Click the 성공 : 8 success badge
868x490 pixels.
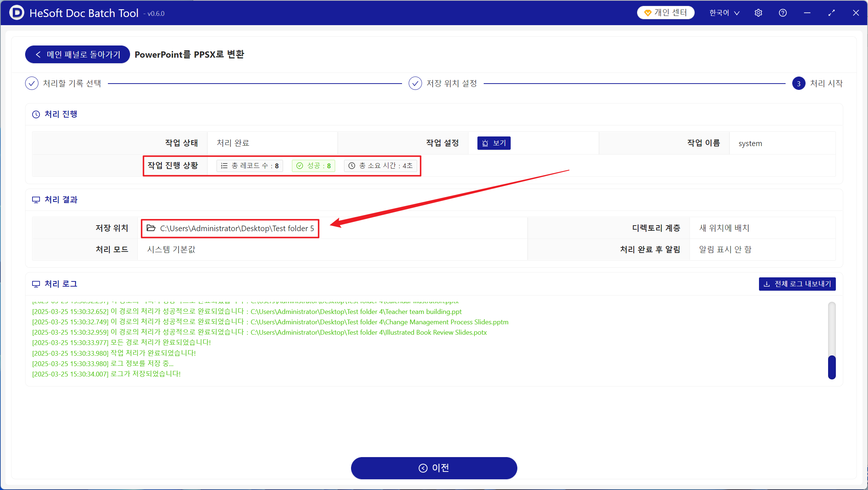point(314,166)
